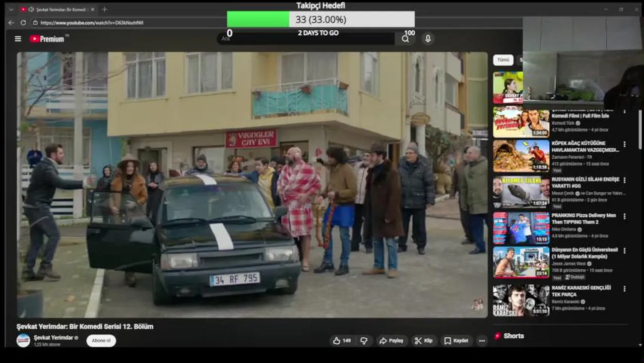Open PRANKING Pizza Delivery Men thumbnail
The height and width of the screenshot is (363, 644).
pyautogui.click(x=521, y=228)
